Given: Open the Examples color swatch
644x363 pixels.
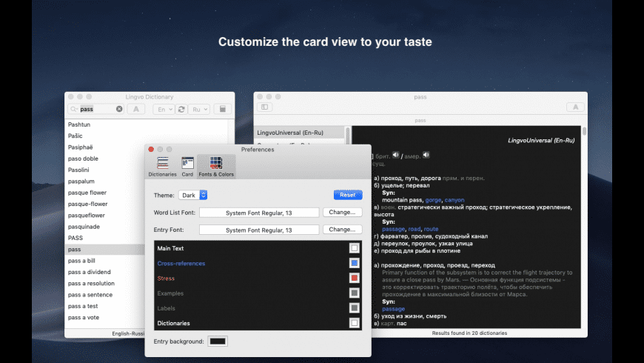Looking at the screenshot, I should click(x=354, y=293).
